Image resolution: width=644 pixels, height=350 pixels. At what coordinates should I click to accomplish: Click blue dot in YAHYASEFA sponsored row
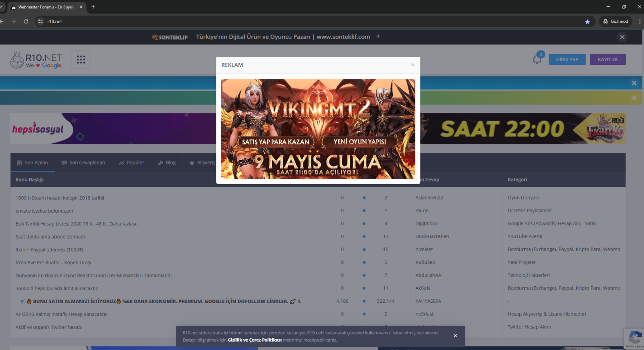pyautogui.click(x=364, y=301)
